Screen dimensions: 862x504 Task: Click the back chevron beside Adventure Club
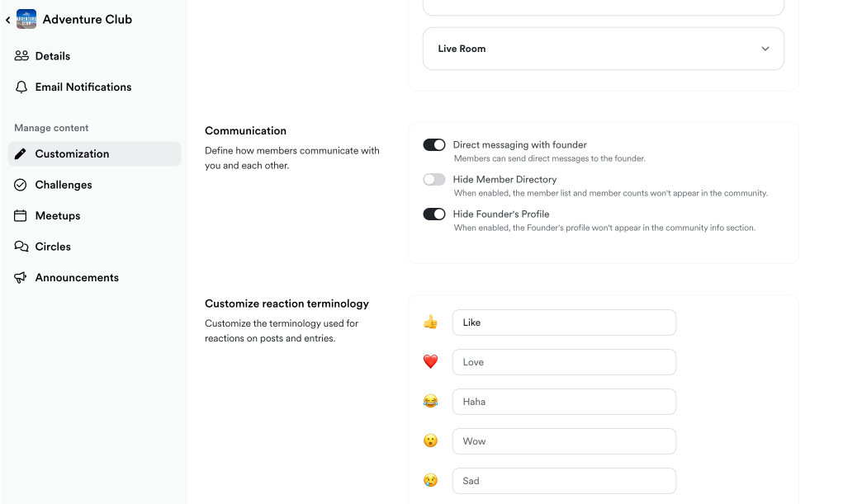8,20
